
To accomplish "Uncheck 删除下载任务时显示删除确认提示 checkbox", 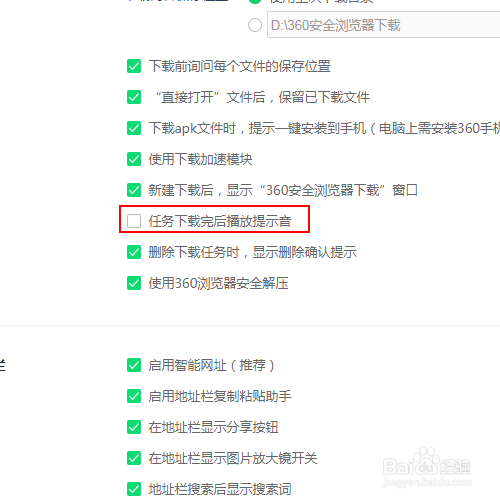I will (x=134, y=252).
